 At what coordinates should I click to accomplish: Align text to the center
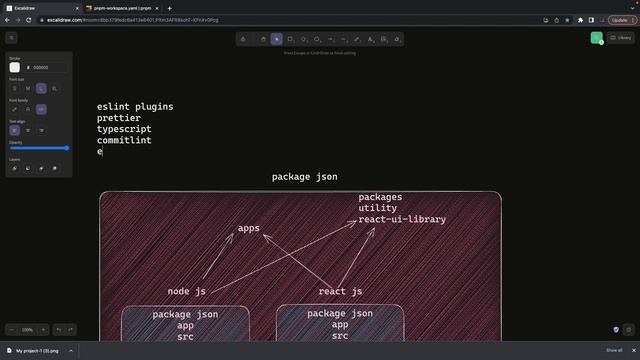click(x=28, y=131)
